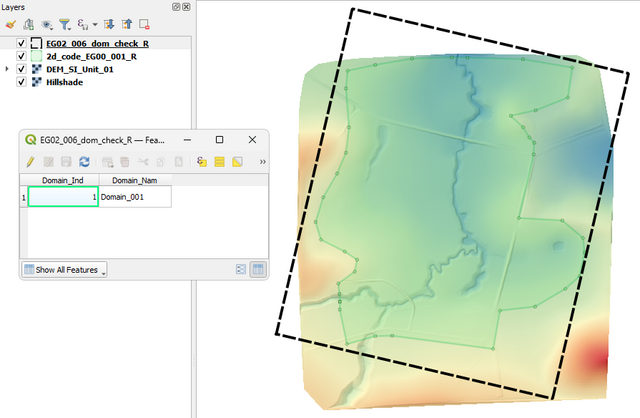Click the 2d_code_EG00_001_R green symbol swatch

[x=36, y=57]
